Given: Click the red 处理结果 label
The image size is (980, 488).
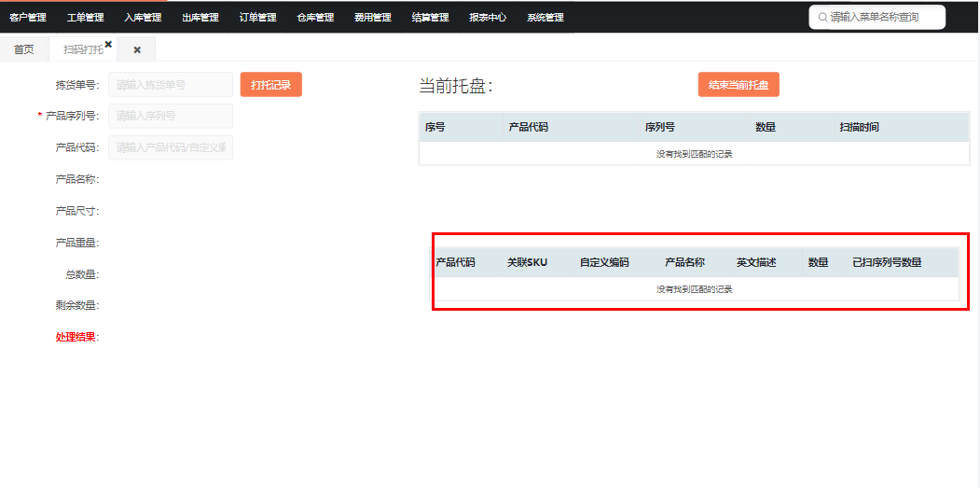Looking at the screenshot, I should click(76, 337).
